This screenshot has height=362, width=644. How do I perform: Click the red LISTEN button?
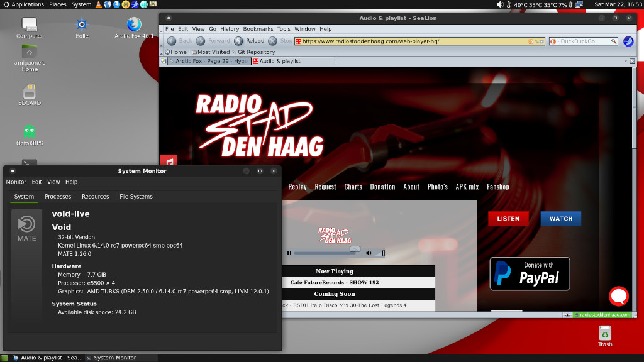[508, 219]
